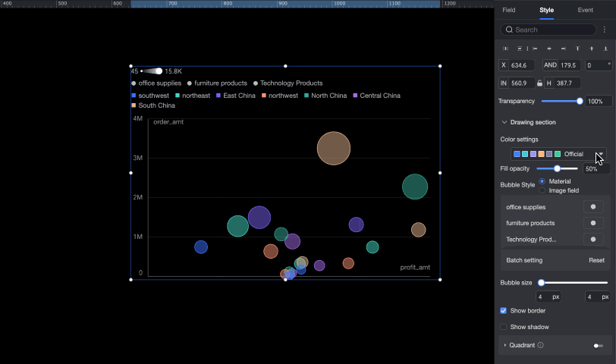Screen dimensions: 616x364
Task: Open the office supplies bubble material picker
Action: [593, 207]
